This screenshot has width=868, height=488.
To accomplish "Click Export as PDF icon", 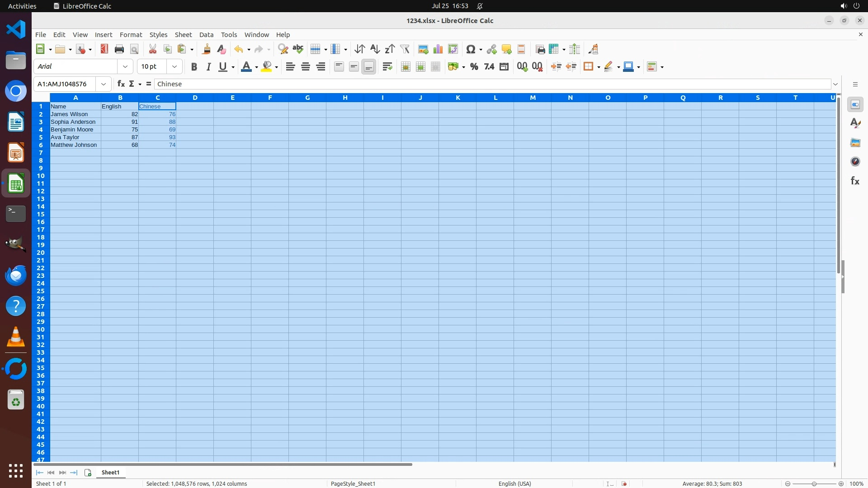I will tap(104, 49).
